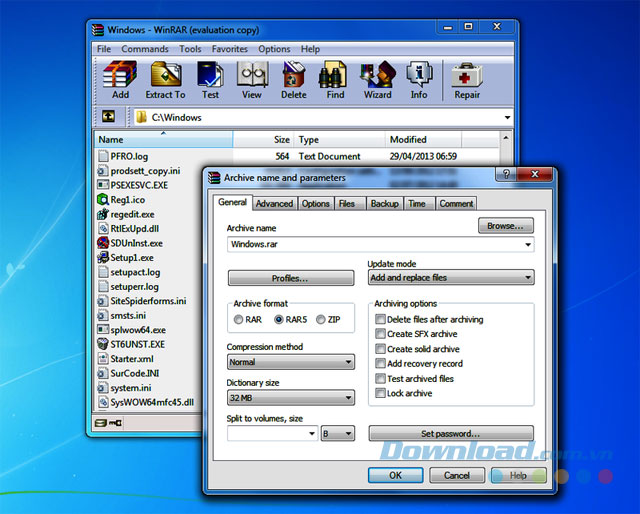Select the SDUnInst.exe file icon
Viewport: 640px width, 514px height.
[103, 243]
